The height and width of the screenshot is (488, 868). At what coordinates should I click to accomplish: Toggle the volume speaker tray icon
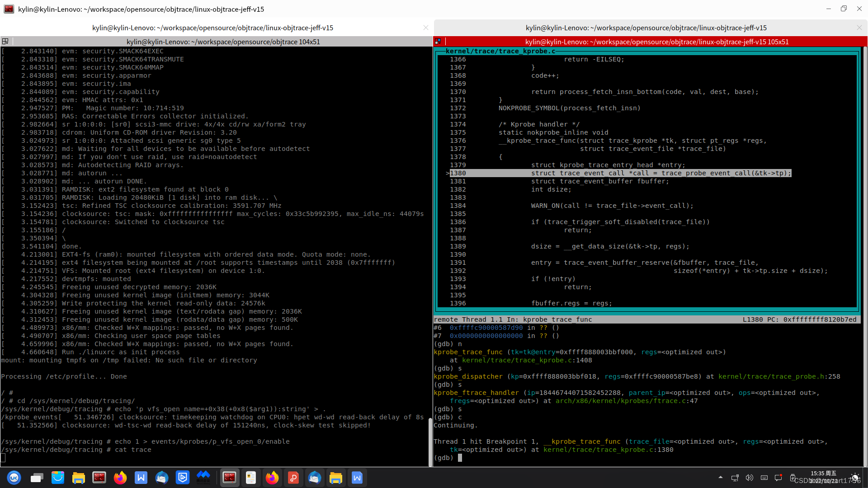(750, 478)
